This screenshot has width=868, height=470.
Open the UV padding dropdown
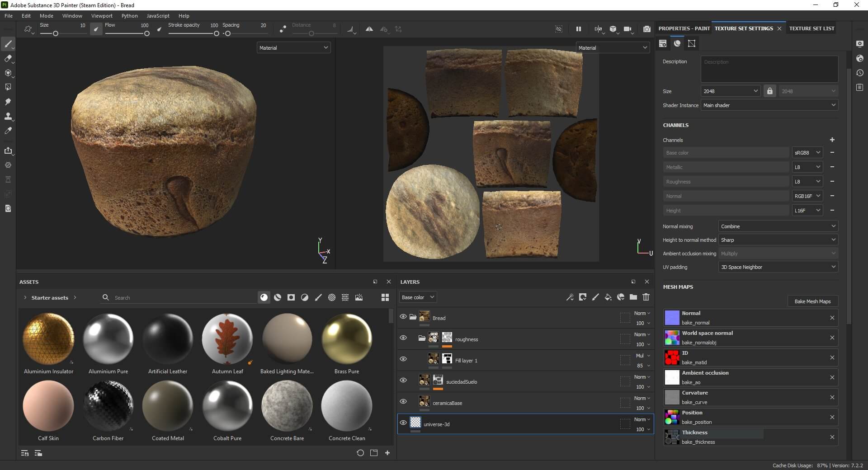778,267
